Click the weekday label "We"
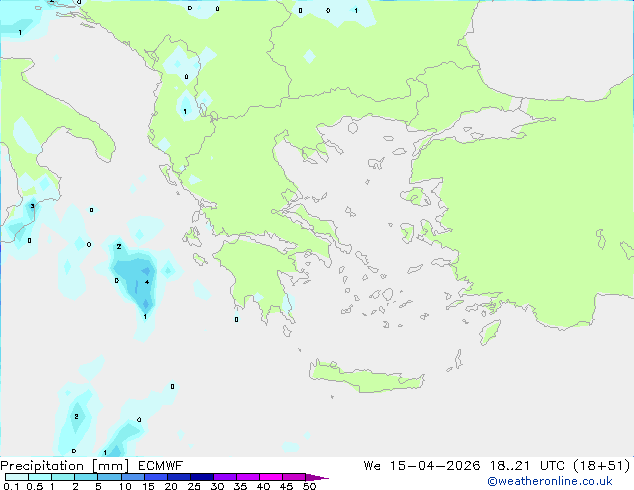The height and width of the screenshot is (490, 634). click(372, 466)
